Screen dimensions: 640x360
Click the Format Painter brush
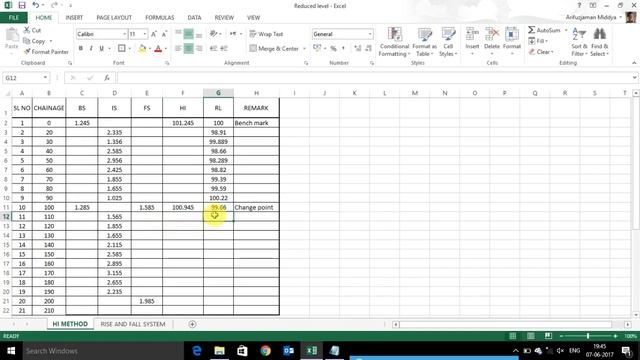[46, 52]
